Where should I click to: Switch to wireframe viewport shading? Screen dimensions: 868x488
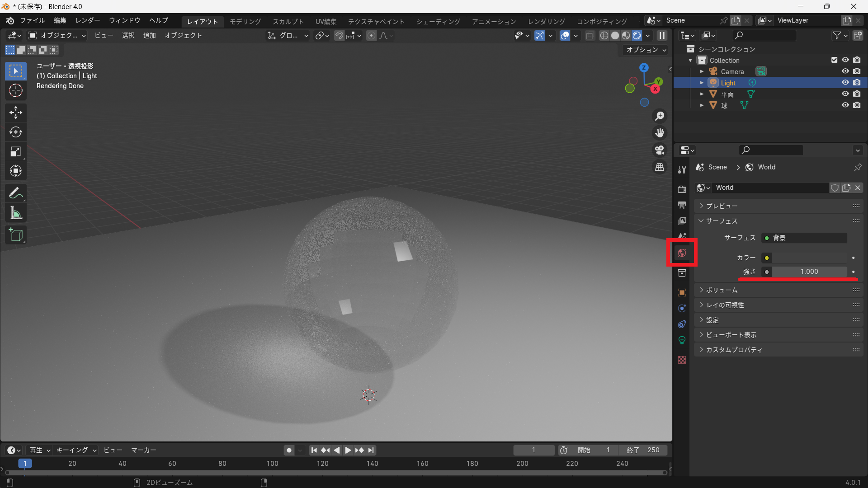604,36
